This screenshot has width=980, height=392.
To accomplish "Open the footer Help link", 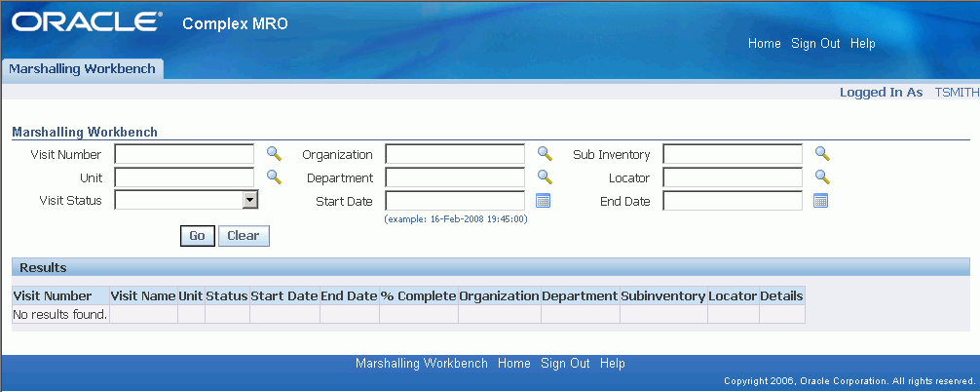I will [613, 364].
